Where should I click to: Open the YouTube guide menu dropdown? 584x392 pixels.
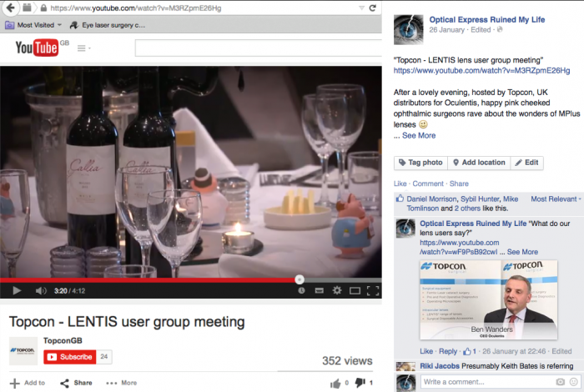pos(84,48)
